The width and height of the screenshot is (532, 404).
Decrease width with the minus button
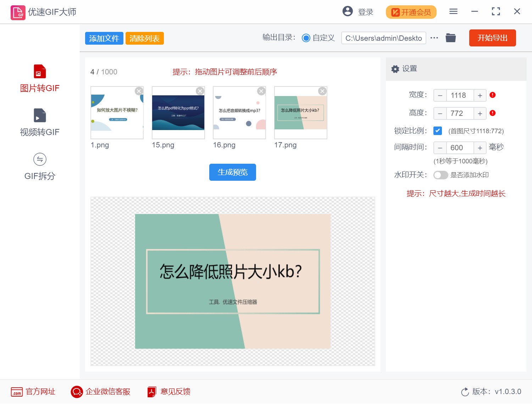(x=440, y=95)
